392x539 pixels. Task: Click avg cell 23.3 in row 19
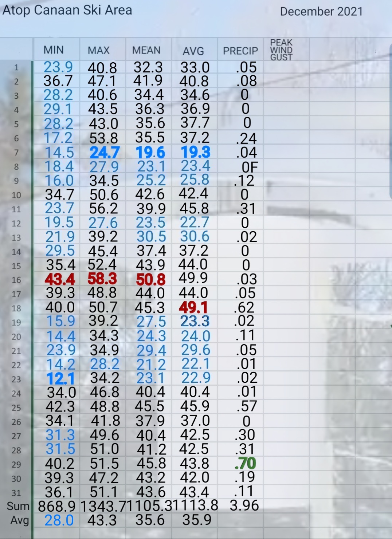195,321
